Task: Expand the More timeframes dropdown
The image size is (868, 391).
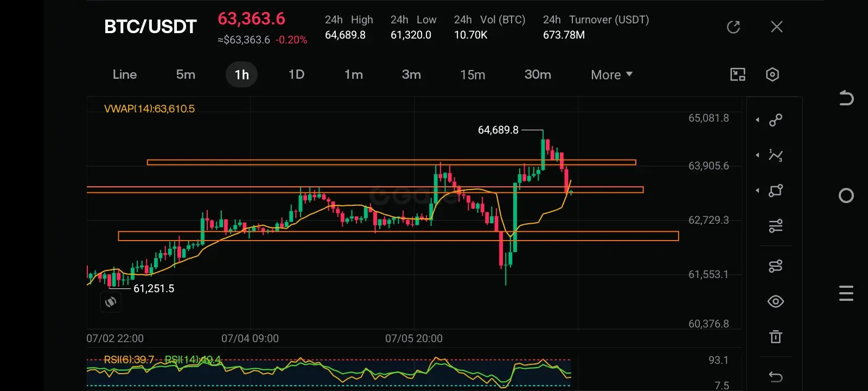Action: coord(612,75)
